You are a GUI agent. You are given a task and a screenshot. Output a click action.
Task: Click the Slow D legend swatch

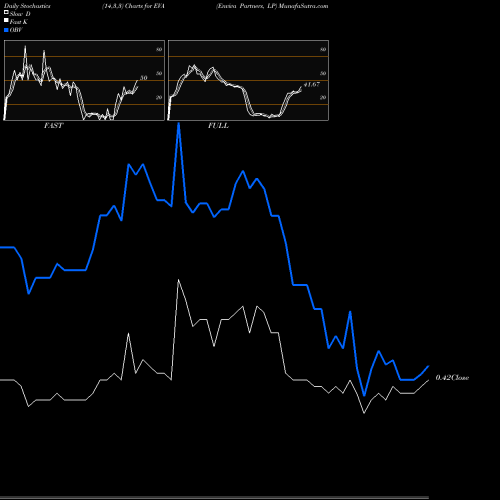[x=6, y=13]
